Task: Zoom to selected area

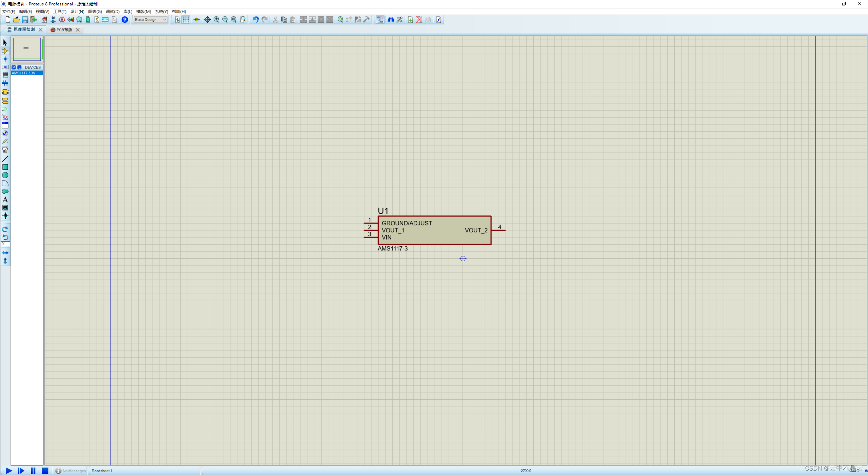Action: point(243,20)
